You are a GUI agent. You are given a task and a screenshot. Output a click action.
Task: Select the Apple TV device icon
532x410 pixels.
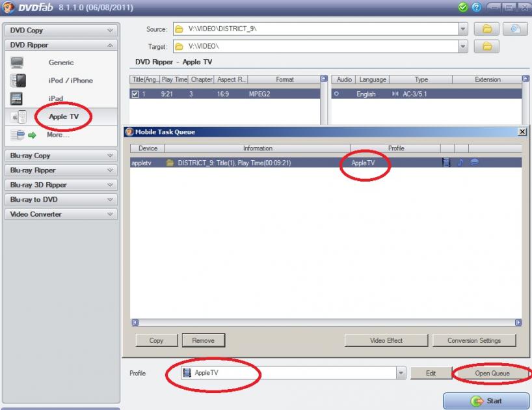coord(19,116)
